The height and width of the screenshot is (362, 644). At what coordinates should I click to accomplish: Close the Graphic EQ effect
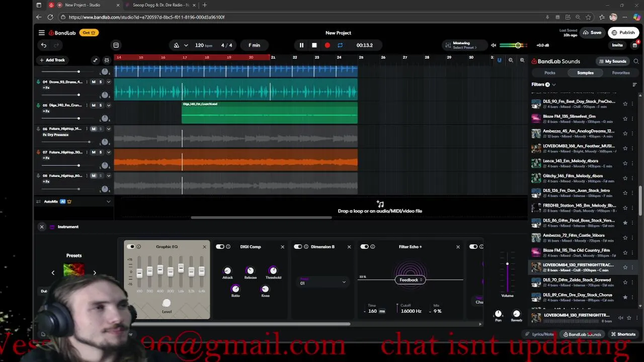coord(204,247)
